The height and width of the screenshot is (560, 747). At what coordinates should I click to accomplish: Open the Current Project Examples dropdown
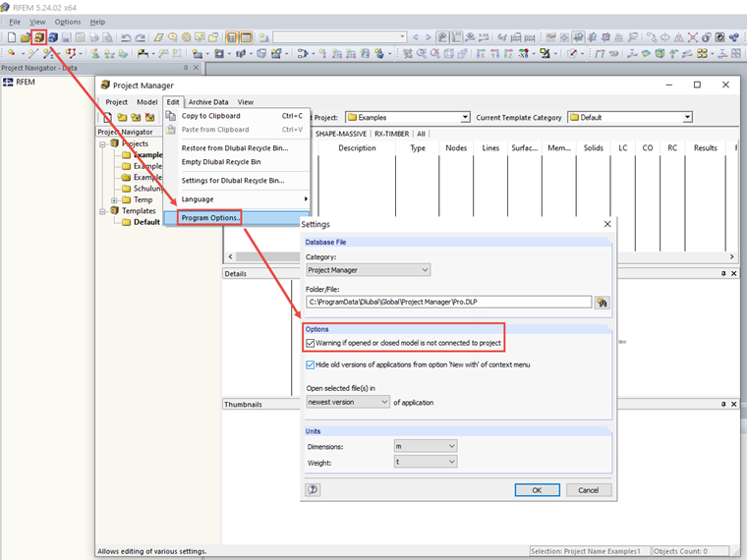click(x=408, y=117)
